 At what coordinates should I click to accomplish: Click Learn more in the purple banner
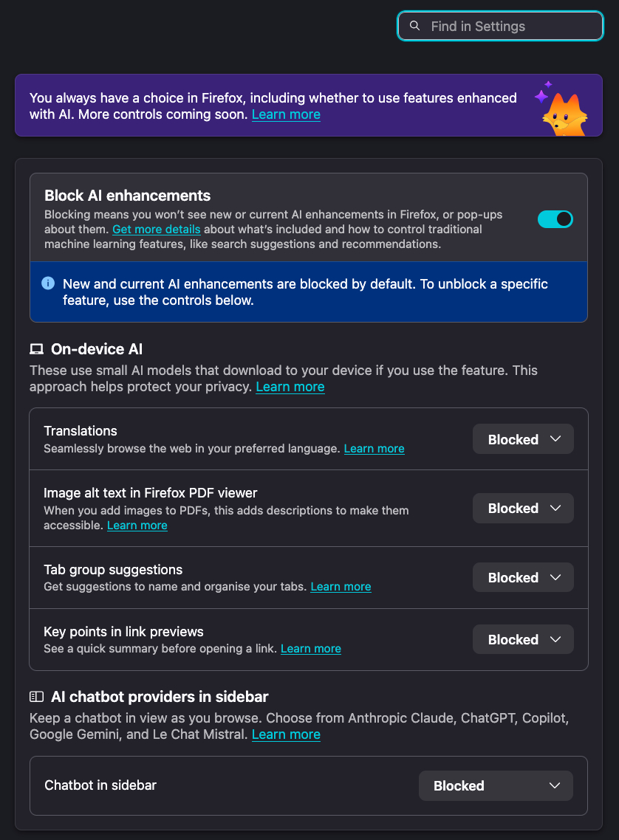[286, 114]
